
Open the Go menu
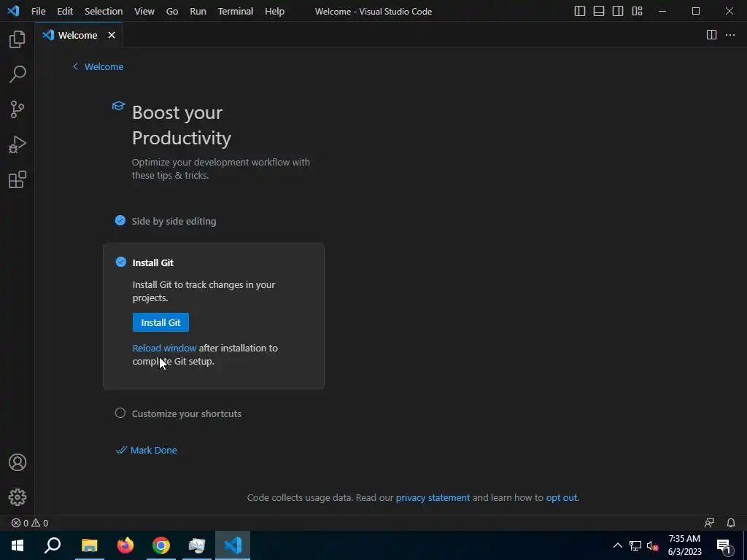172,11
